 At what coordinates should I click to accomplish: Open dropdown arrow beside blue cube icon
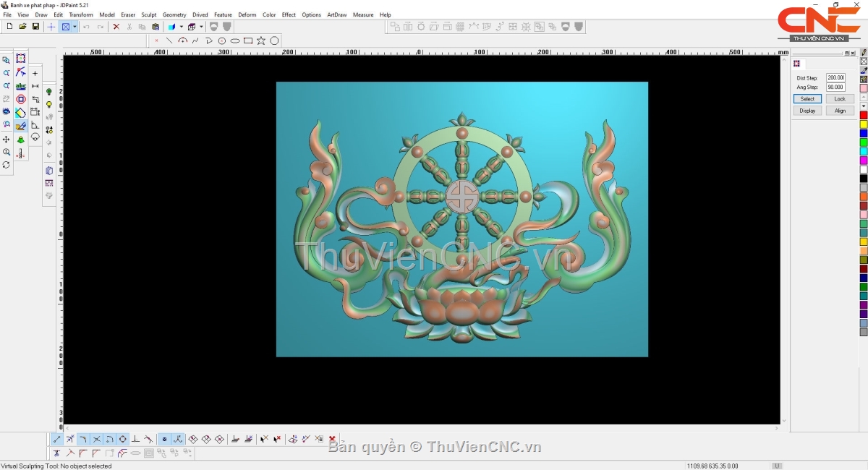pyautogui.click(x=182, y=27)
